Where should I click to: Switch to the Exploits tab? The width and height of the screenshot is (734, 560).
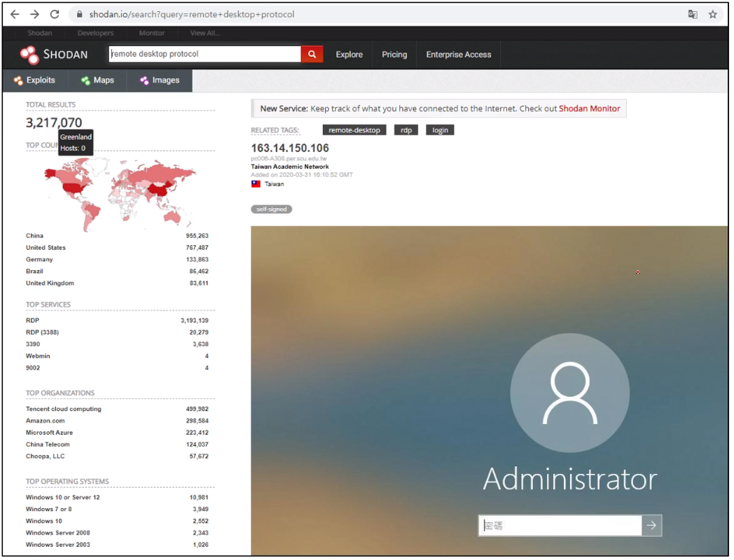[x=35, y=80]
